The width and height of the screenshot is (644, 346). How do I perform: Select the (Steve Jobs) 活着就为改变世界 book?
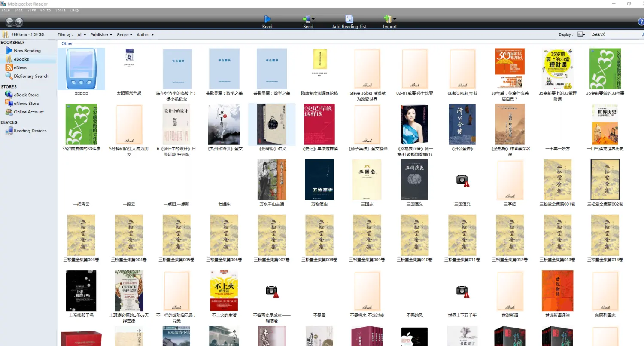point(367,69)
